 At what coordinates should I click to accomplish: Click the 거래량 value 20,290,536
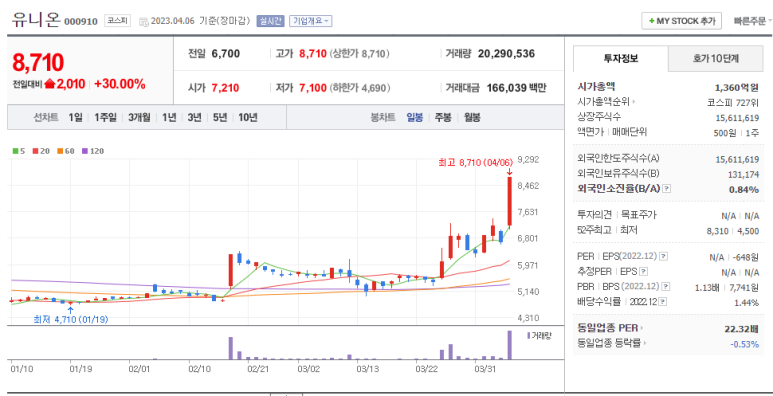coord(506,54)
